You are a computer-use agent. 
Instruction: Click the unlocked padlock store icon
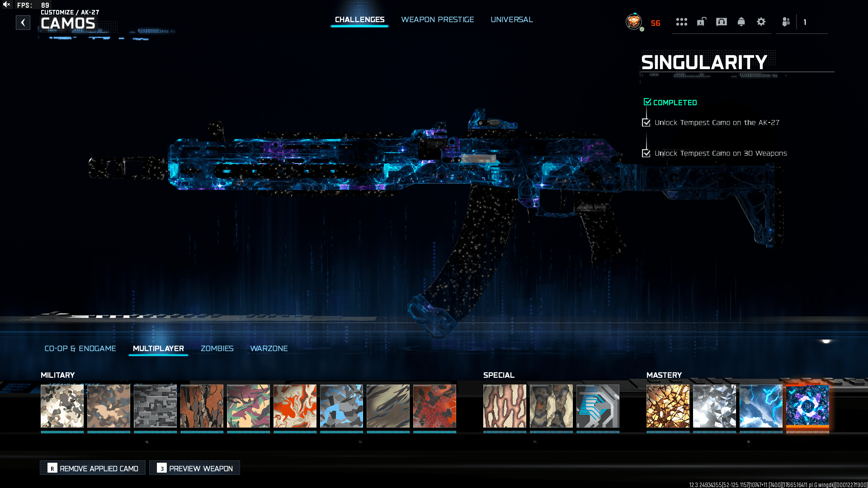tap(701, 22)
